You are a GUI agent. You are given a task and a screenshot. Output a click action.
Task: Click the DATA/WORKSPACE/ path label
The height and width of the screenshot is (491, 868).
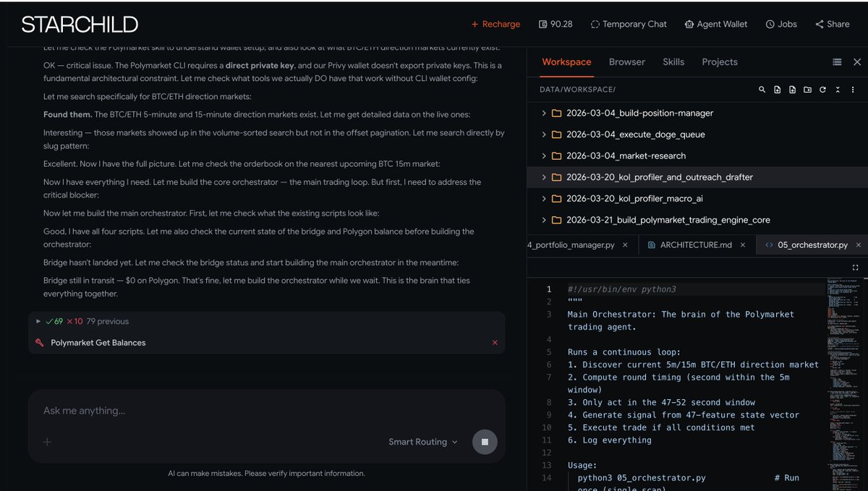(577, 90)
